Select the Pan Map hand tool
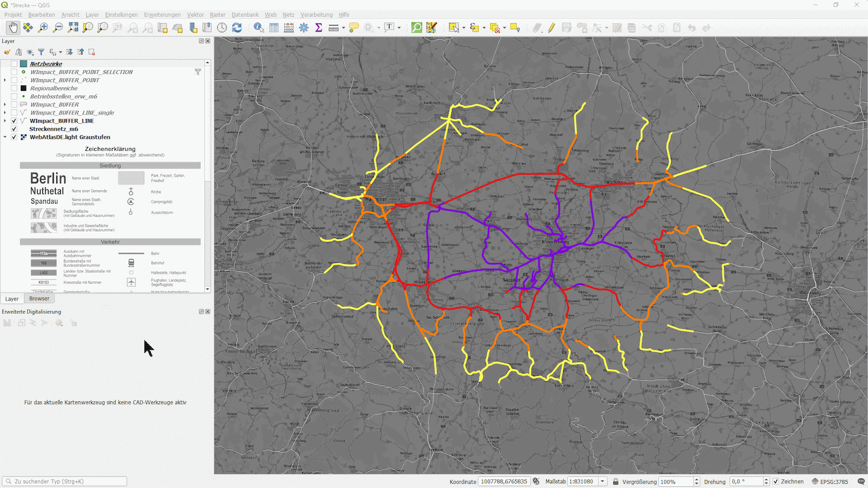868x488 pixels. (13, 27)
